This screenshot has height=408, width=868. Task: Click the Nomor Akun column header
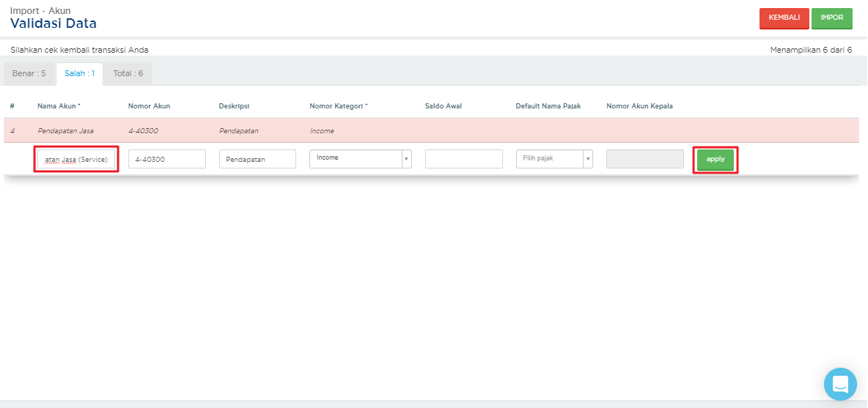149,106
